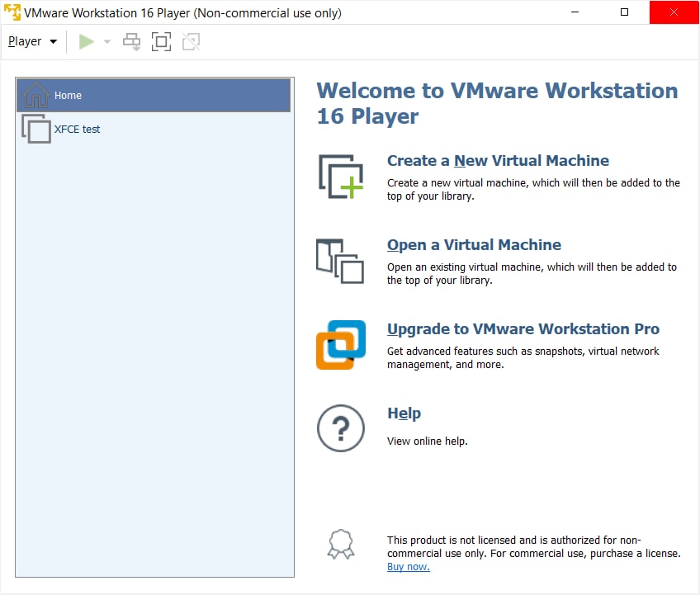The width and height of the screenshot is (700, 595).
Task: Open the Buy now link
Action: [x=409, y=567]
